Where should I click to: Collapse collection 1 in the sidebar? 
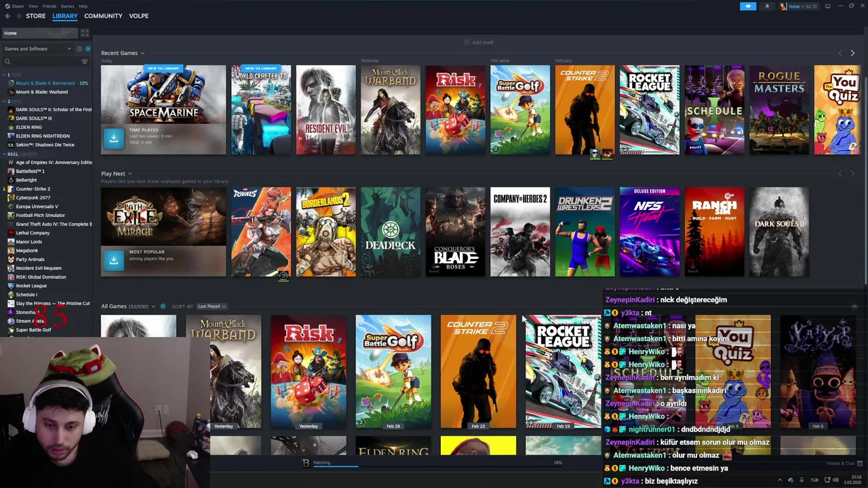pyautogui.click(x=5, y=75)
